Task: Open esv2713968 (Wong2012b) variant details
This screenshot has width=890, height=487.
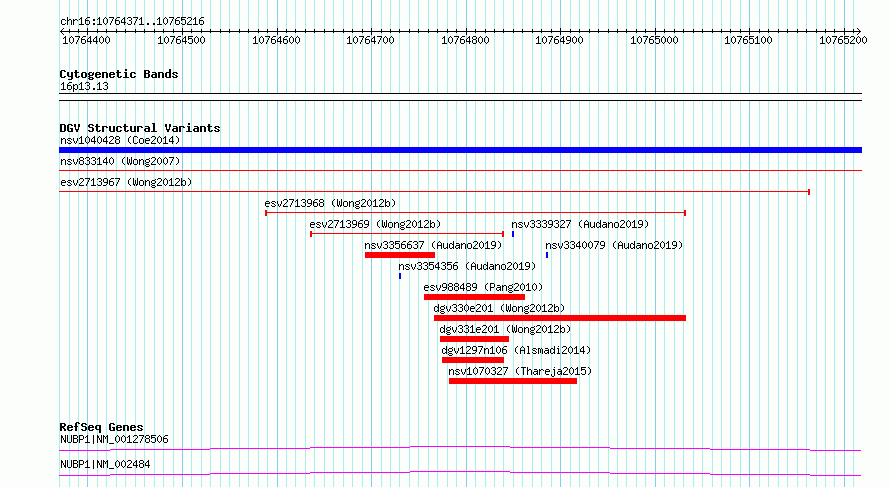Action: 330,203
